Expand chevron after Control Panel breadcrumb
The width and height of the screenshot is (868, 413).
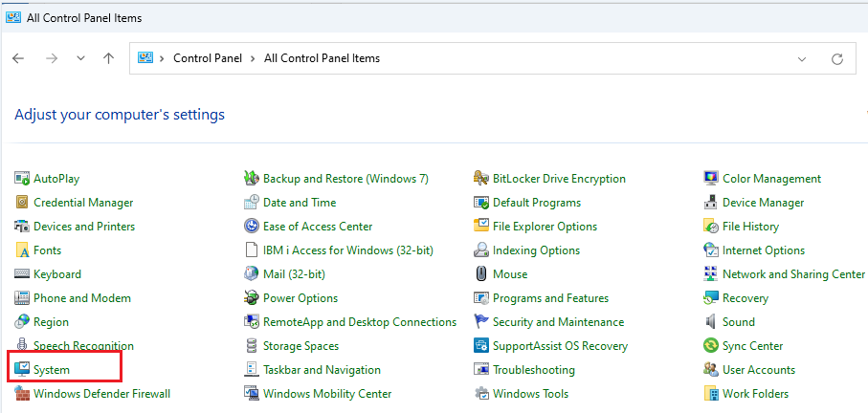(253, 58)
